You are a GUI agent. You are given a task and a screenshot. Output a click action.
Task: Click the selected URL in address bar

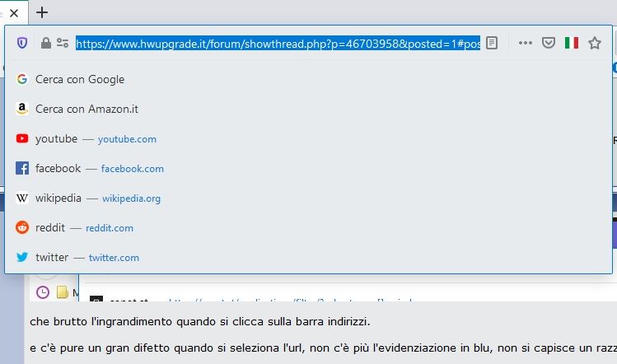pos(278,44)
